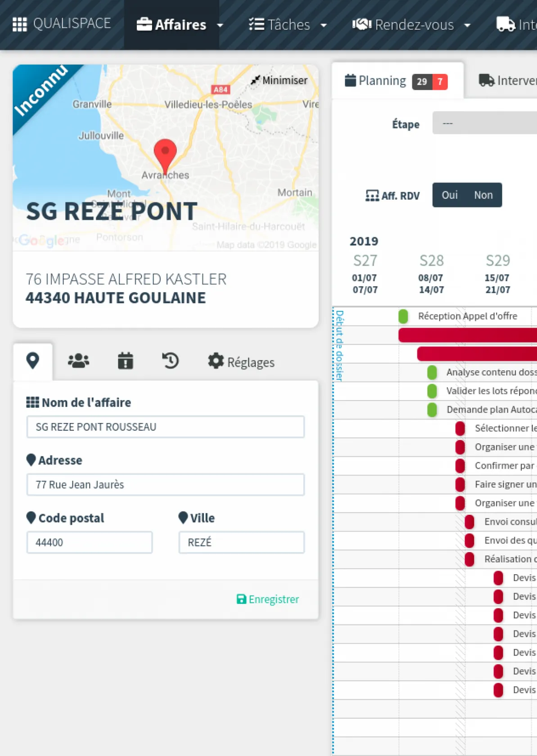Expand the Tâches dropdown menu
The image size is (537, 756).
[x=288, y=25]
